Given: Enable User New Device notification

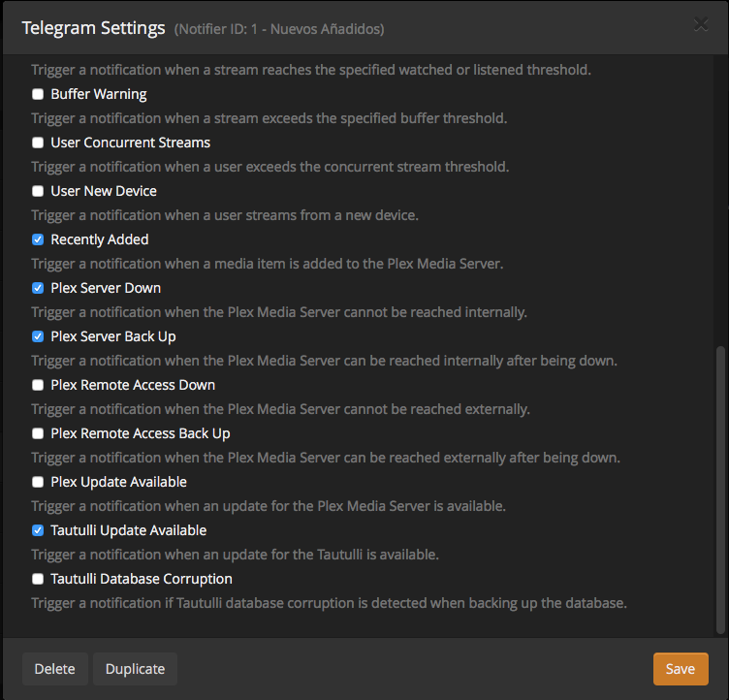Looking at the screenshot, I should pos(38,192).
